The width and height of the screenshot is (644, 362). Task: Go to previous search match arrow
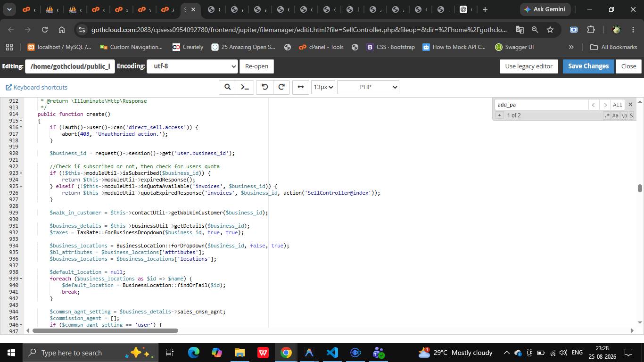click(594, 105)
